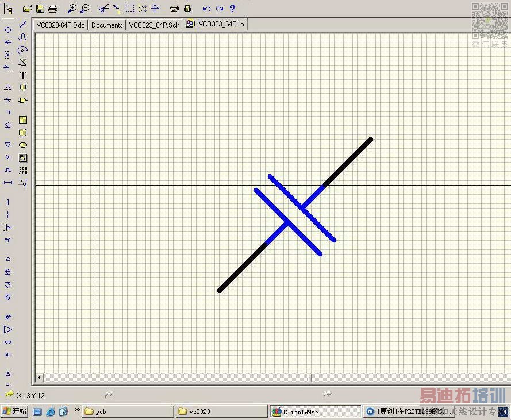Open the Windows Start button
Image resolution: width=511 pixels, height=420 pixels.
[x=15, y=411]
